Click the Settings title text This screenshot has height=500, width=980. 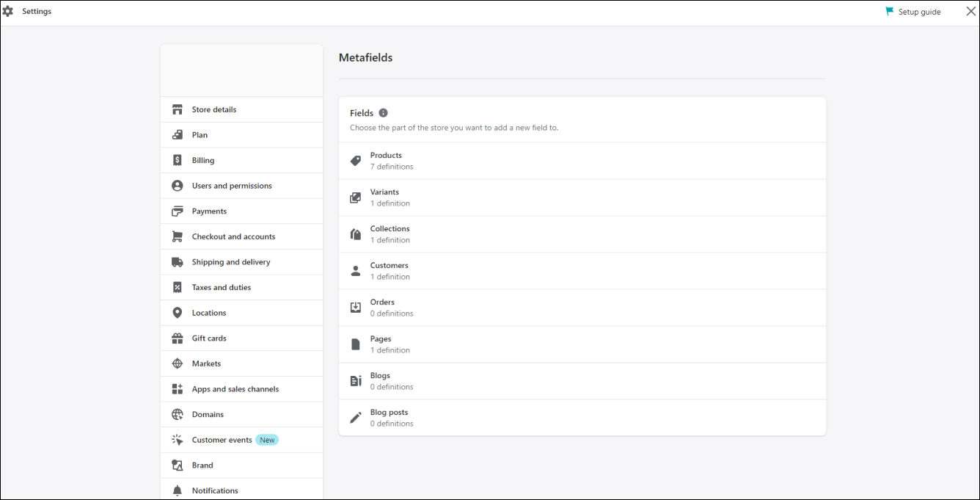[x=37, y=12]
